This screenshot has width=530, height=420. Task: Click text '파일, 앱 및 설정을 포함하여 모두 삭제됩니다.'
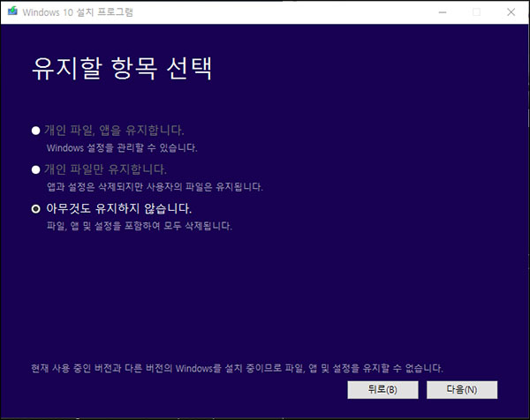(140, 226)
